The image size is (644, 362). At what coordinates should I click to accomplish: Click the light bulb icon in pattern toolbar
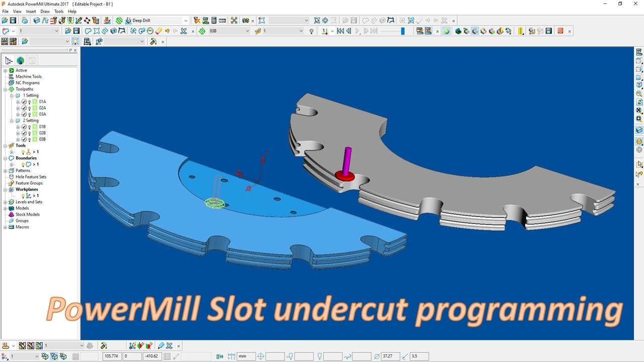click(75, 42)
